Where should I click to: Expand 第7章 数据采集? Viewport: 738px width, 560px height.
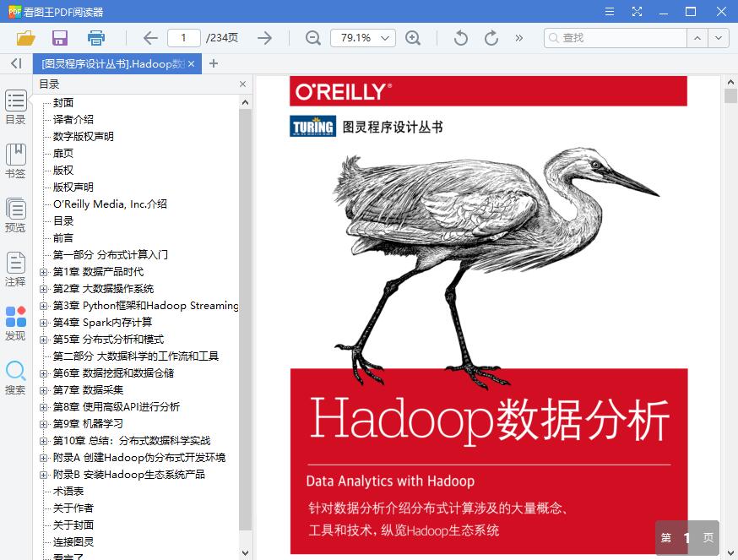click(x=43, y=391)
